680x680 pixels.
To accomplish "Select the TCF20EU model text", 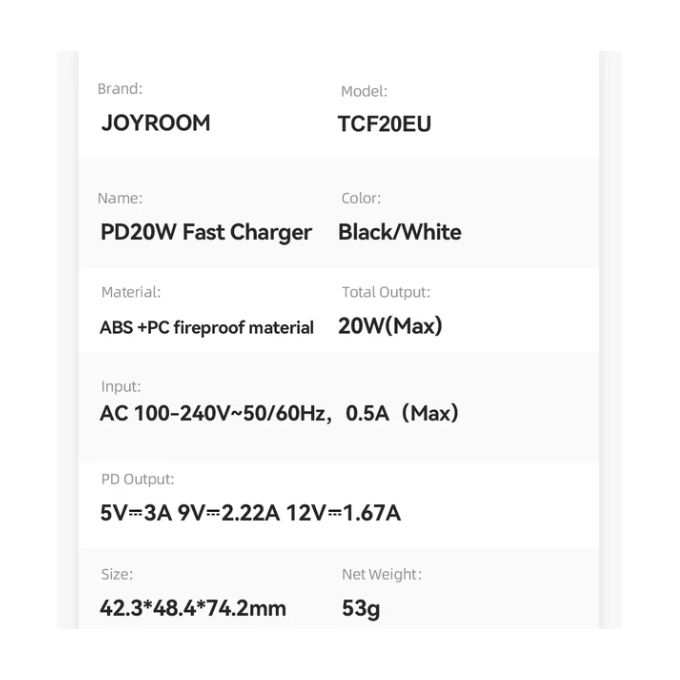I will pos(385,124).
